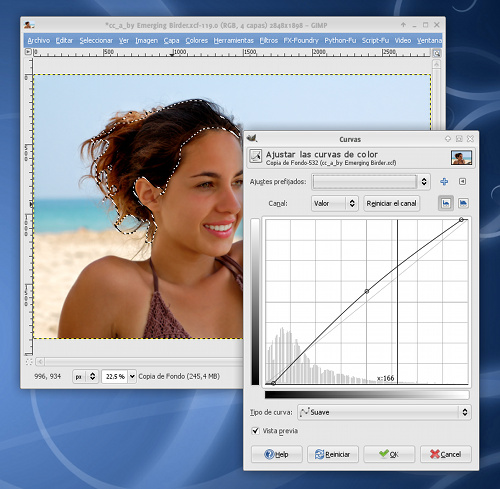Click the keep-above arrow in GIMP title bar
500x489 pixels.
pos(403,25)
